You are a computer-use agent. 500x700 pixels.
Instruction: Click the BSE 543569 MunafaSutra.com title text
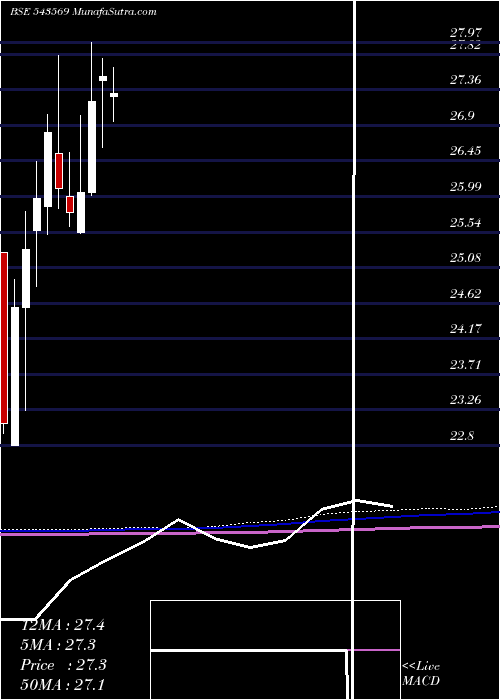pos(83,12)
